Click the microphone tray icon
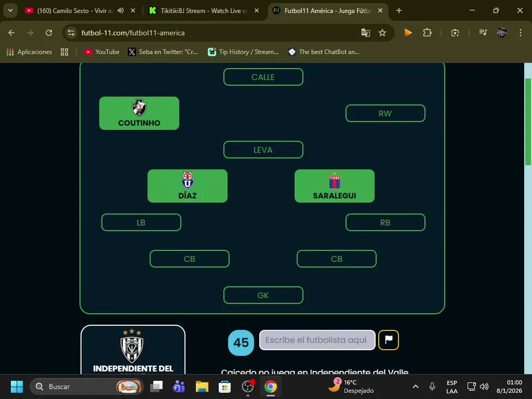The width and height of the screenshot is (532, 399). tap(432, 386)
